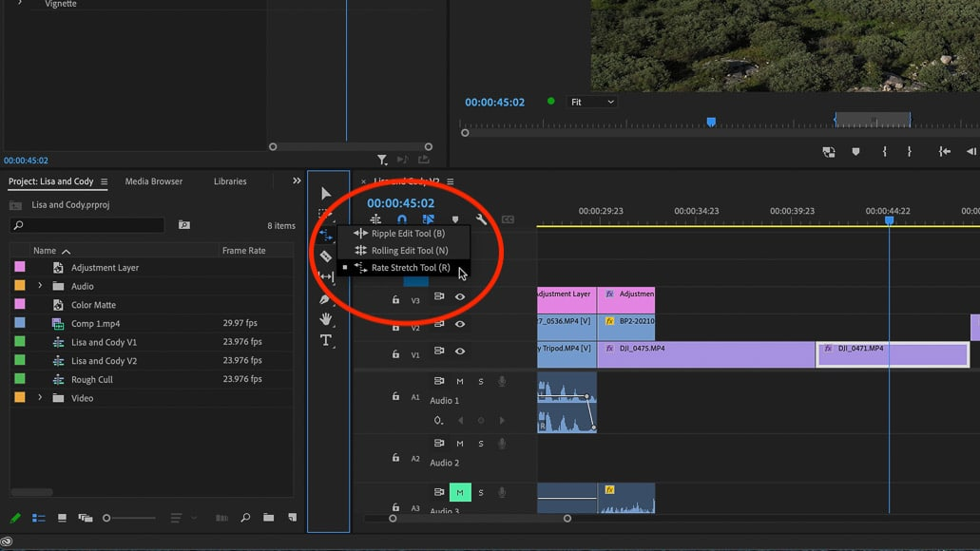This screenshot has height=551, width=980.
Task: Enable voice-over record on Audio 1
Action: click(x=501, y=381)
